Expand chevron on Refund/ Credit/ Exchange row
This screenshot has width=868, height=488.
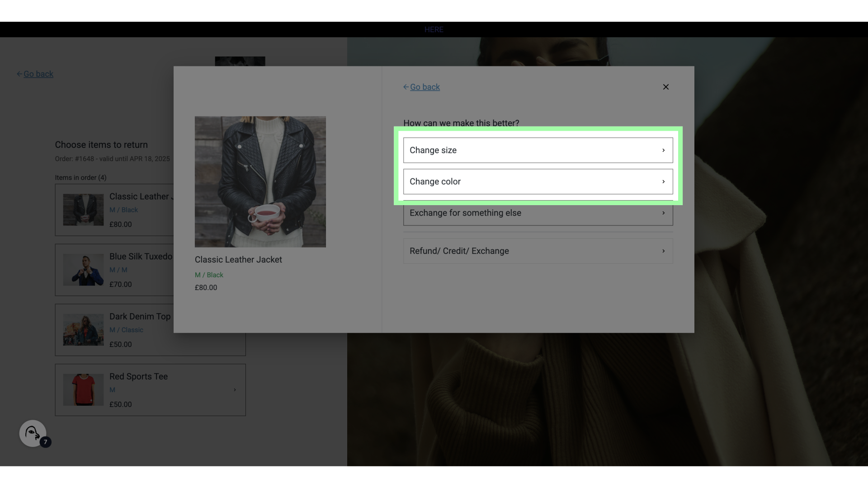pos(663,251)
